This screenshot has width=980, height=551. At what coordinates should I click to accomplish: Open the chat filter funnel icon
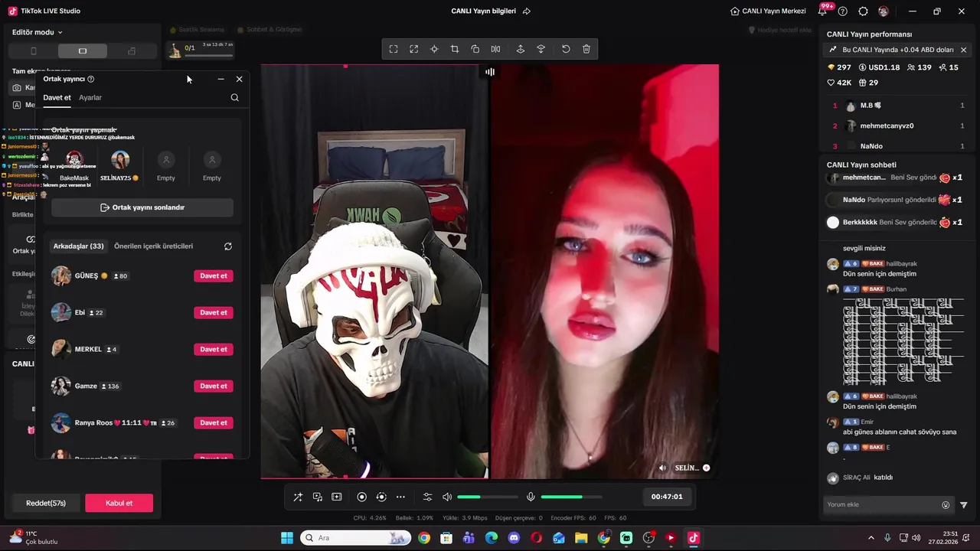tap(963, 505)
